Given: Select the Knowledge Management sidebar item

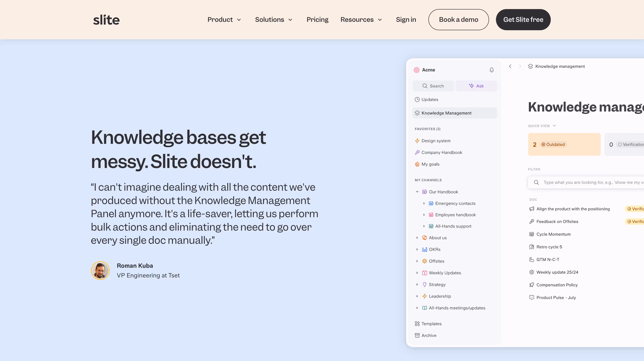Looking at the screenshot, I should pyautogui.click(x=446, y=113).
